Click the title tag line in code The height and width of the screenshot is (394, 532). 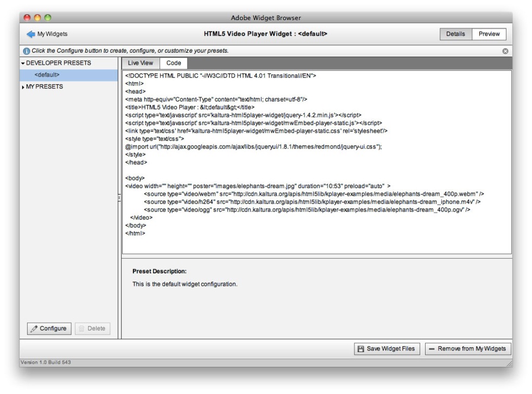coord(189,108)
